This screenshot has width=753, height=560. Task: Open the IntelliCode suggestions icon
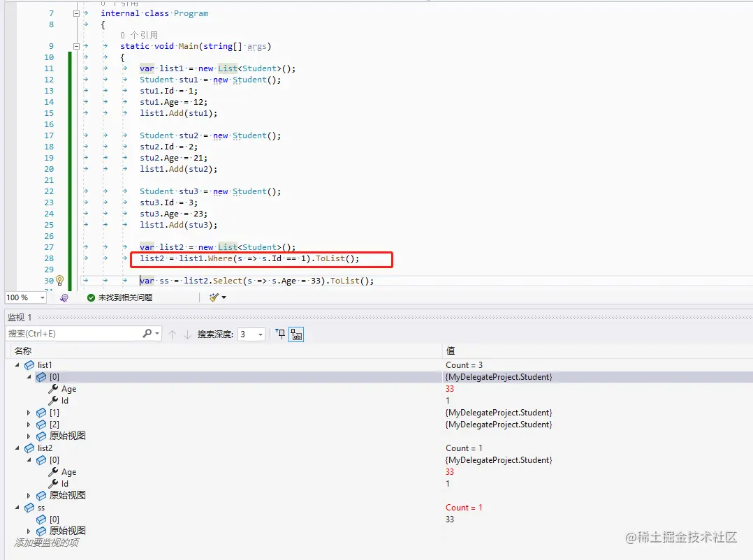pyautogui.click(x=64, y=297)
